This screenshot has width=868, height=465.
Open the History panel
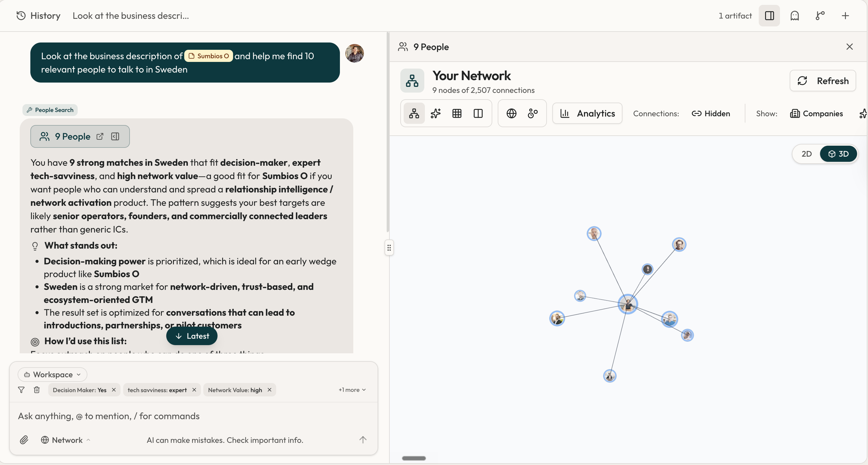[x=38, y=15]
